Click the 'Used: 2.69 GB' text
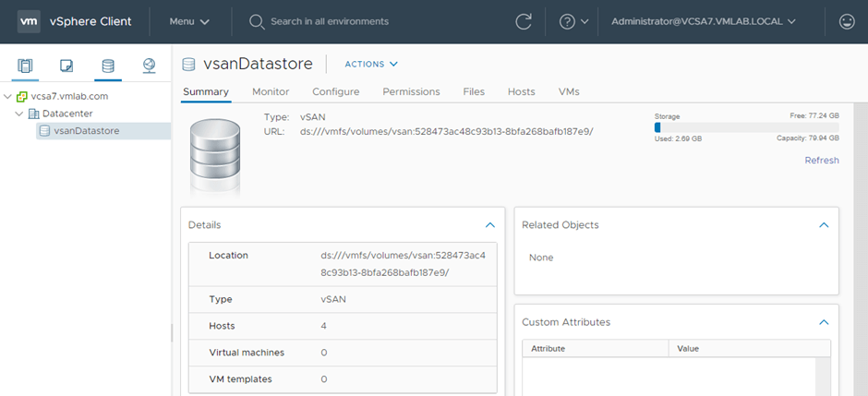 tap(678, 138)
